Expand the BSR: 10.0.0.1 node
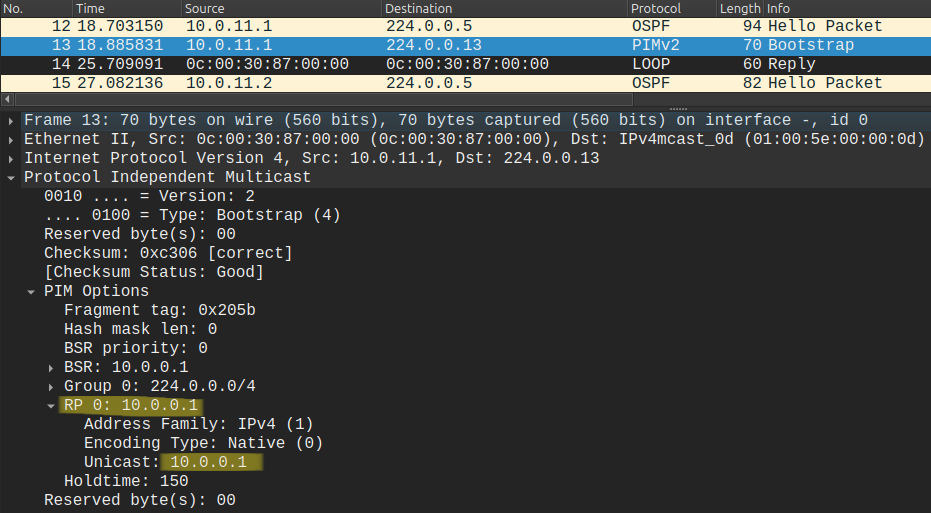The width and height of the screenshot is (931, 513). tap(51, 367)
